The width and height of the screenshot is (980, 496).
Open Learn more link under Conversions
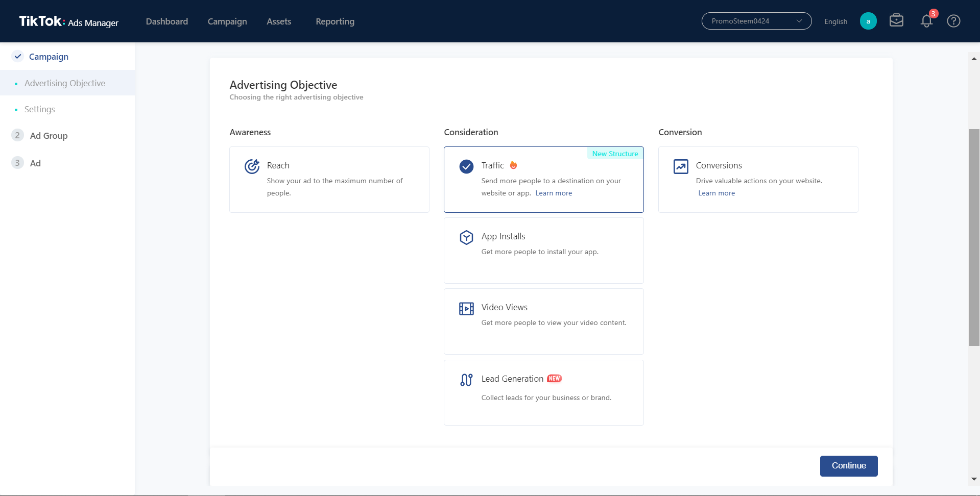(716, 193)
